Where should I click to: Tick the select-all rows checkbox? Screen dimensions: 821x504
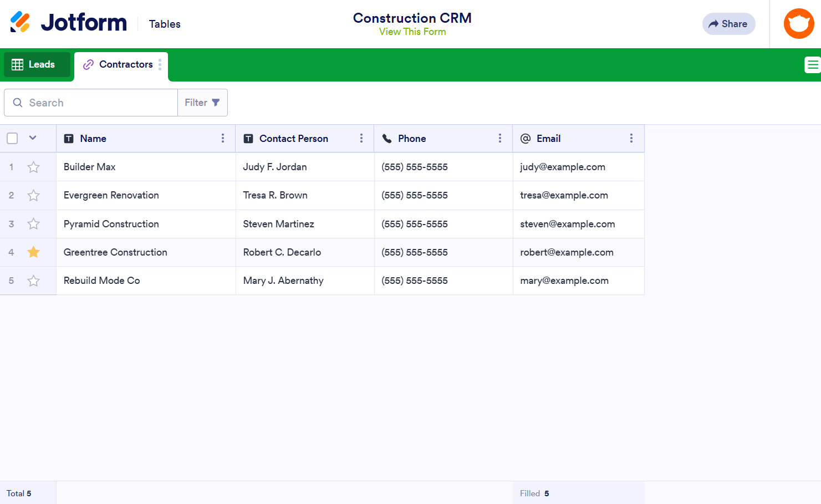tap(12, 139)
